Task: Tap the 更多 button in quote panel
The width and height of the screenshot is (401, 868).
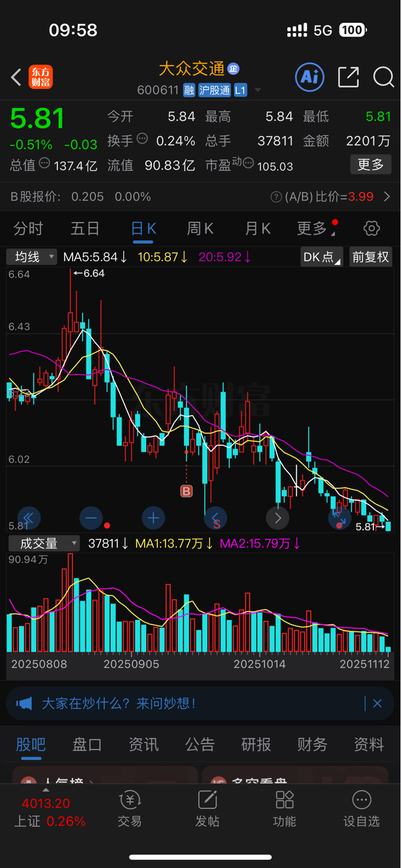Action: click(x=371, y=165)
